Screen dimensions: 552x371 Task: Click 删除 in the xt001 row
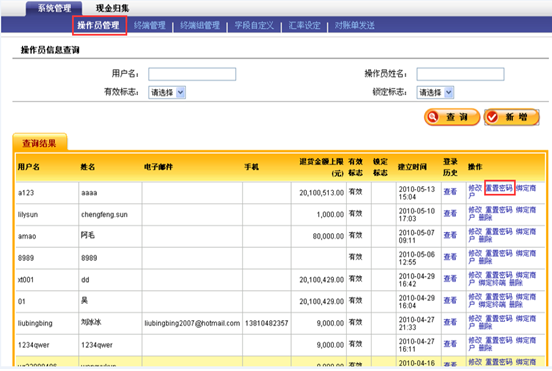pyautogui.click(x=516, y=283)
